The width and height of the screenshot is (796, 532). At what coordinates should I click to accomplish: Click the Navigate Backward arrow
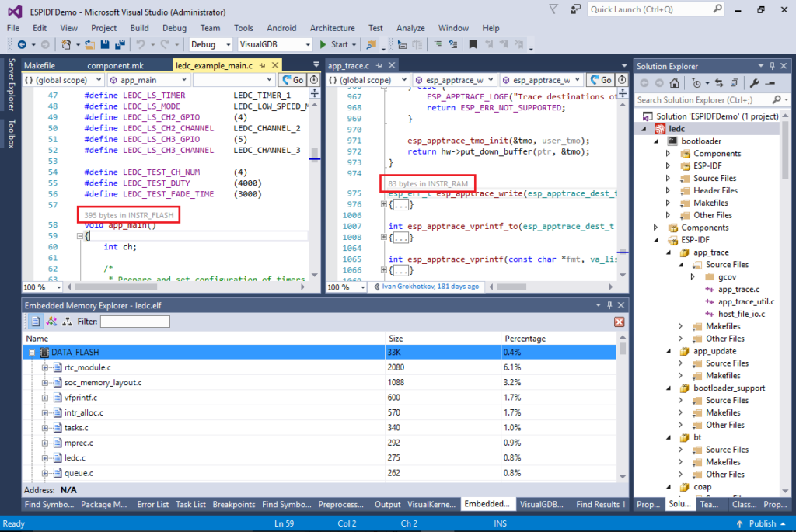22,44
